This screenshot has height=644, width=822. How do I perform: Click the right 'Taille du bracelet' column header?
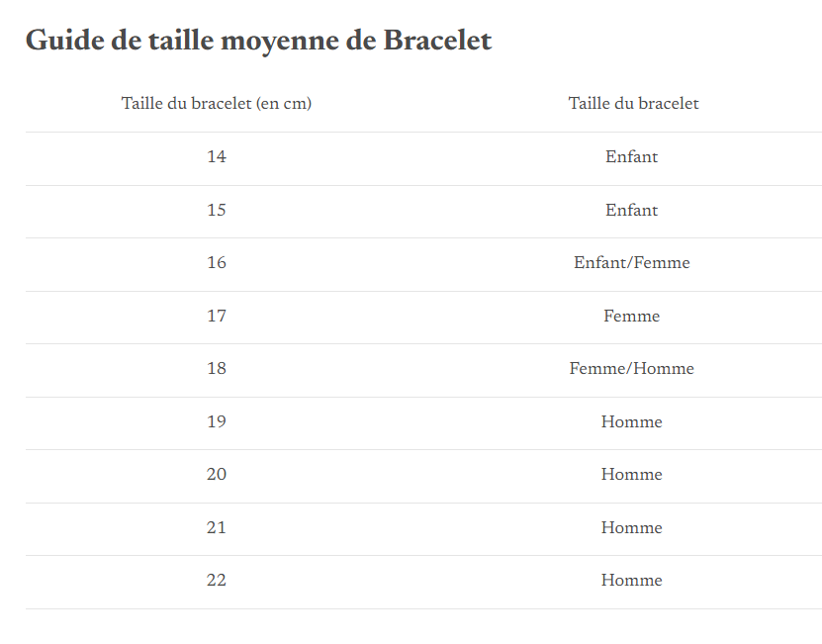[633, 104]
